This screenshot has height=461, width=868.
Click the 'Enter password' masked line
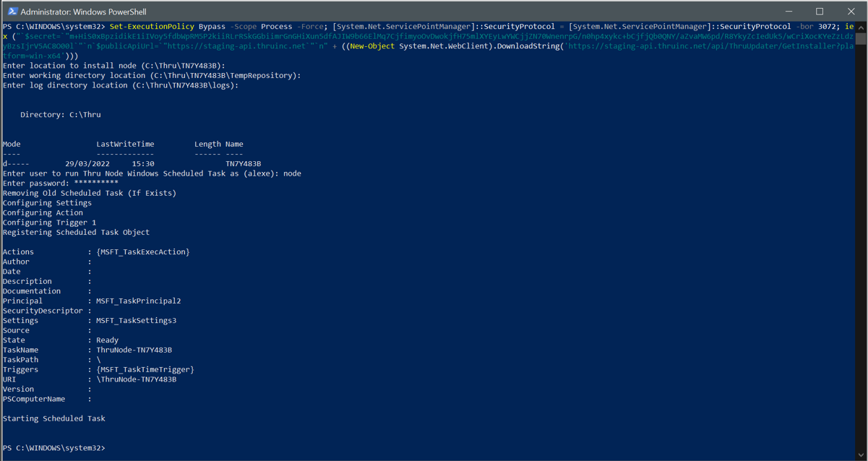61,184
